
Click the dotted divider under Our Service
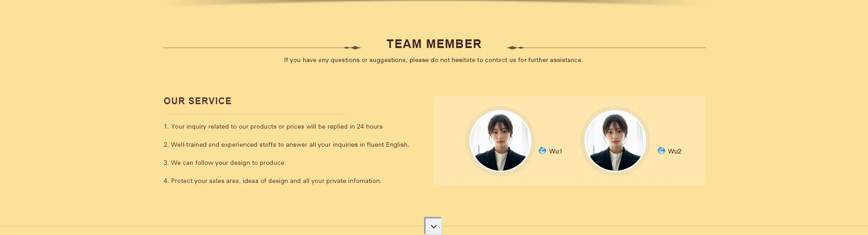(x=255, y=114)
